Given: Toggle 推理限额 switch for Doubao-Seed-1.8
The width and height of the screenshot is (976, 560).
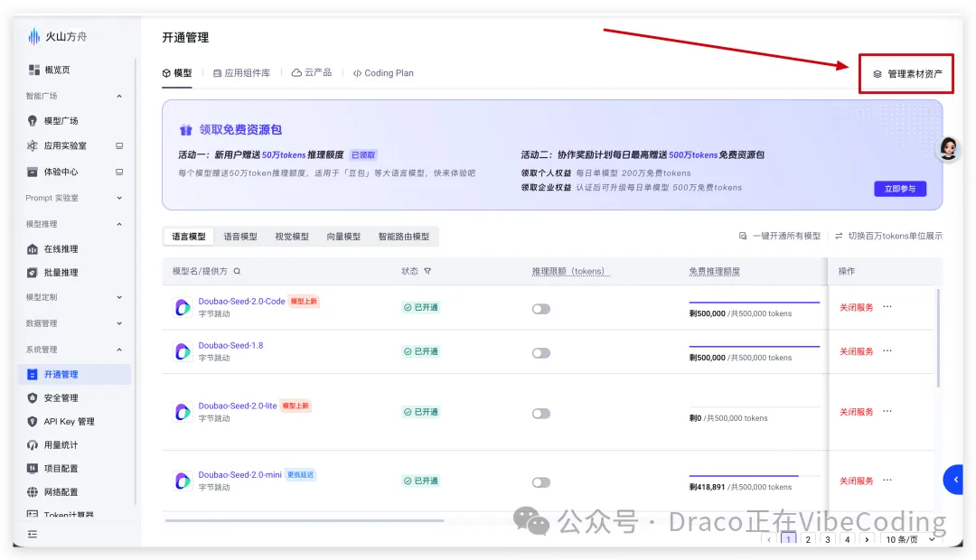Looking at the screenshot, I should [x=541, y=353].
